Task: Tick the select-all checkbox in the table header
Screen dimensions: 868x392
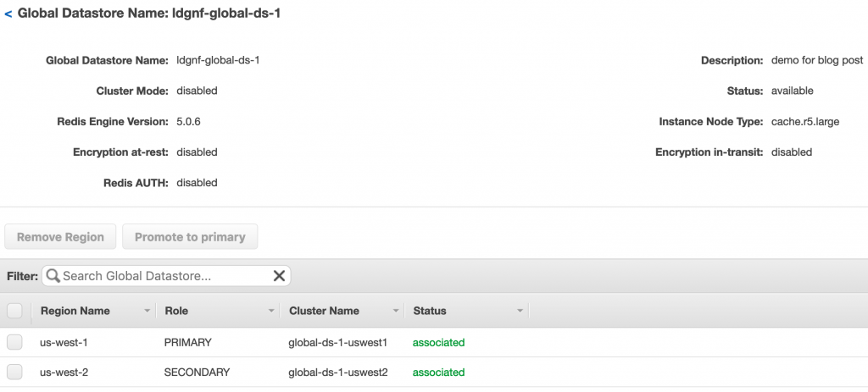Action: click(14, 311)
